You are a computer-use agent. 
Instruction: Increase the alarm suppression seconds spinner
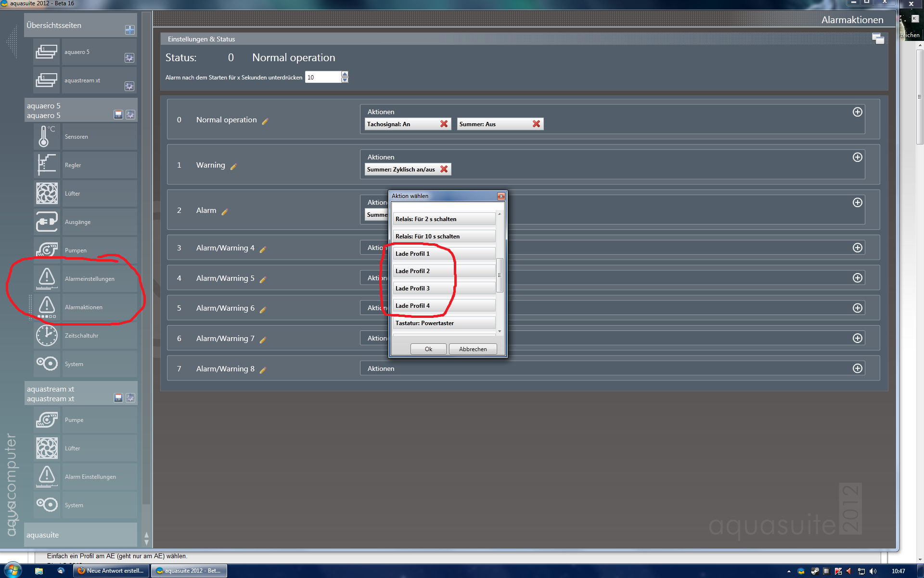coord(345,74)
